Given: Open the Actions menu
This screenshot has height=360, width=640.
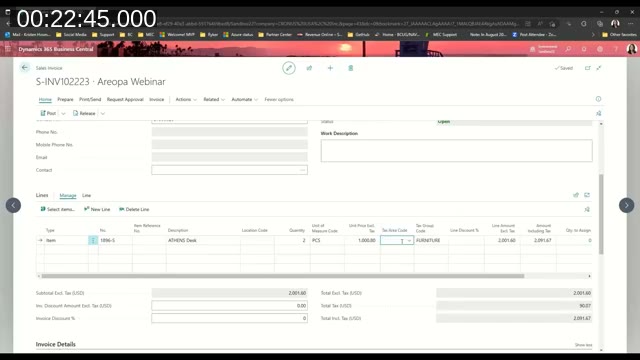Looking at the screenshot, I should [186, 100].
